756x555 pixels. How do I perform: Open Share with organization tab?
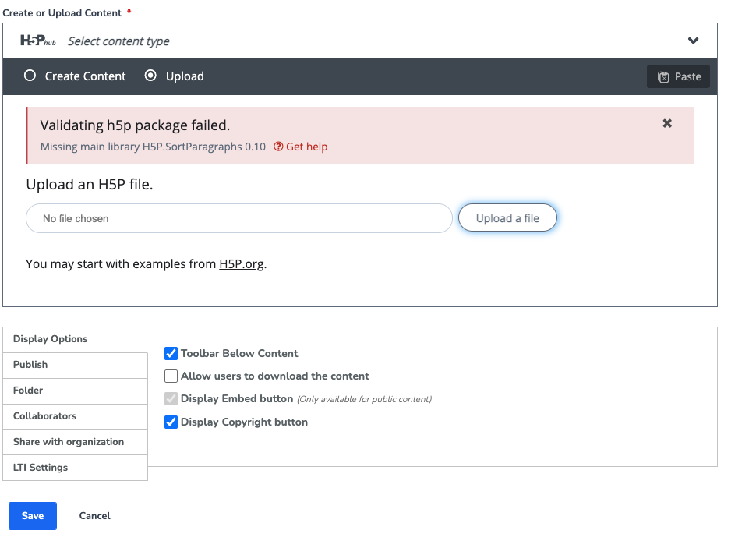tap(76, 442)
